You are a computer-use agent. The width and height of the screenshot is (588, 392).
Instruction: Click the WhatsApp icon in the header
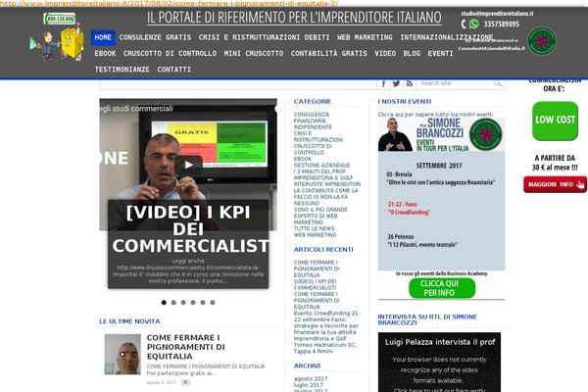(x=474, y=24)
